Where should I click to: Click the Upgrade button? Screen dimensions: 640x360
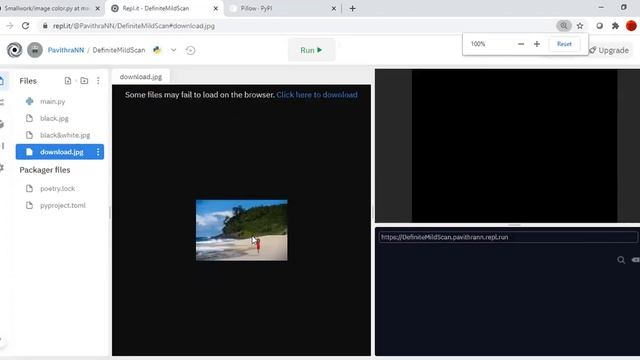pos(609,50)
